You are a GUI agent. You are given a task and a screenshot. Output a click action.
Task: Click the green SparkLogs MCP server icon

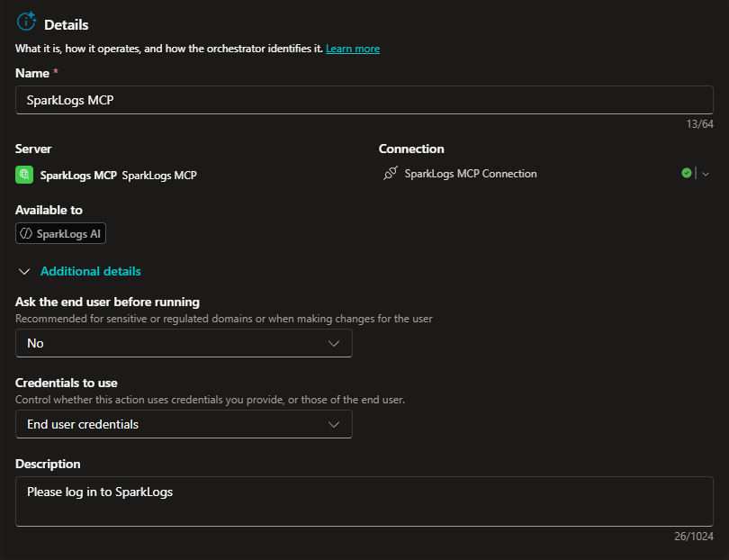[x=24, y=175]
